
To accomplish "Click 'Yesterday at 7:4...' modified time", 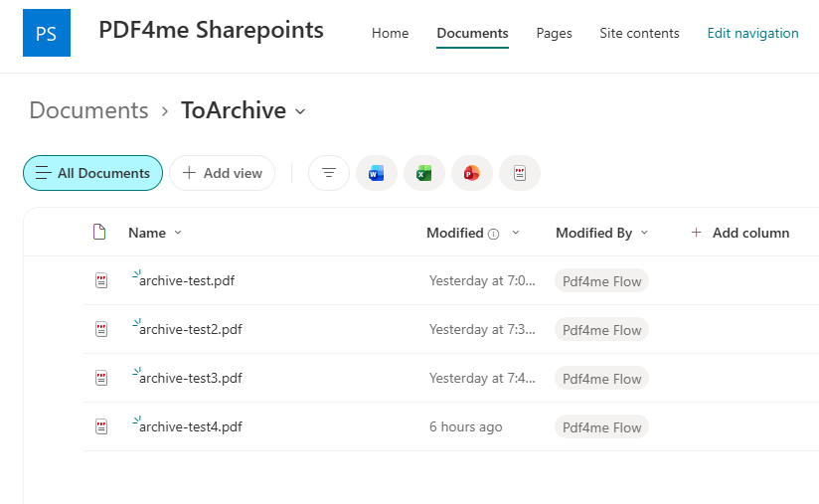I will [x=482, y=378].
